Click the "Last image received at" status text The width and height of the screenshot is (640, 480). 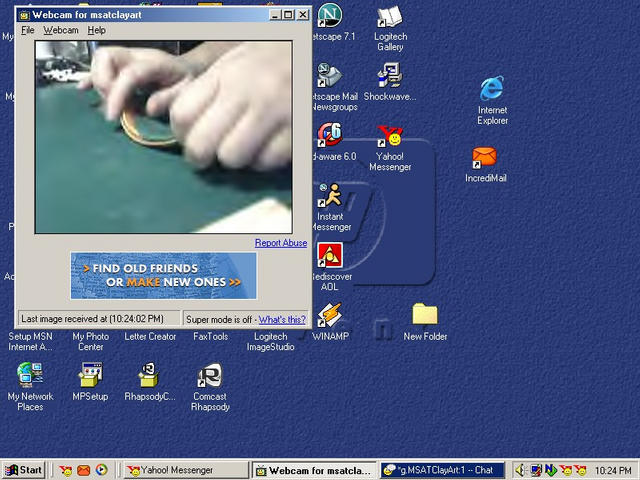tap(92, 319)
